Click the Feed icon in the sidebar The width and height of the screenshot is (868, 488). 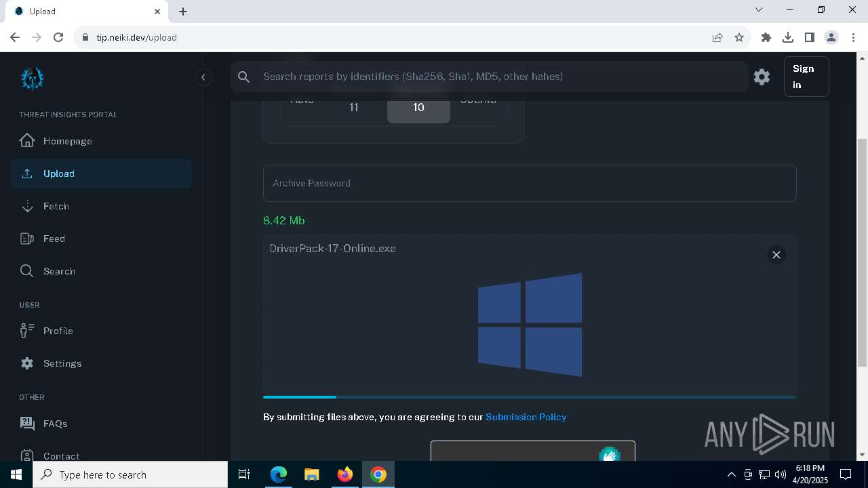(x=27, y=239)
